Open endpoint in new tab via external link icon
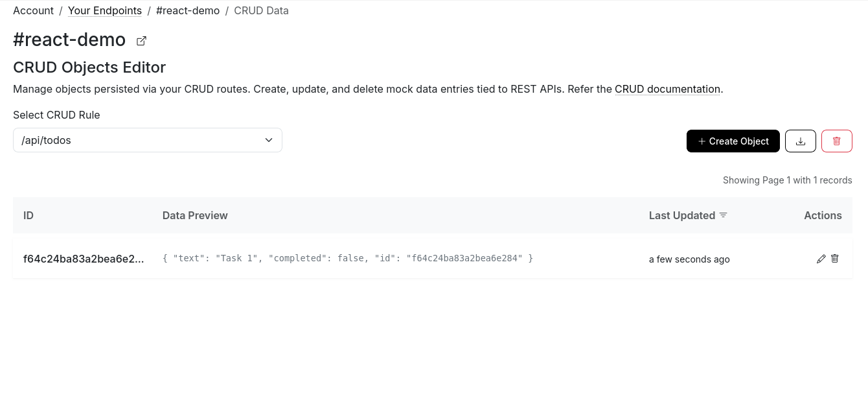 (x=141, y=40)
